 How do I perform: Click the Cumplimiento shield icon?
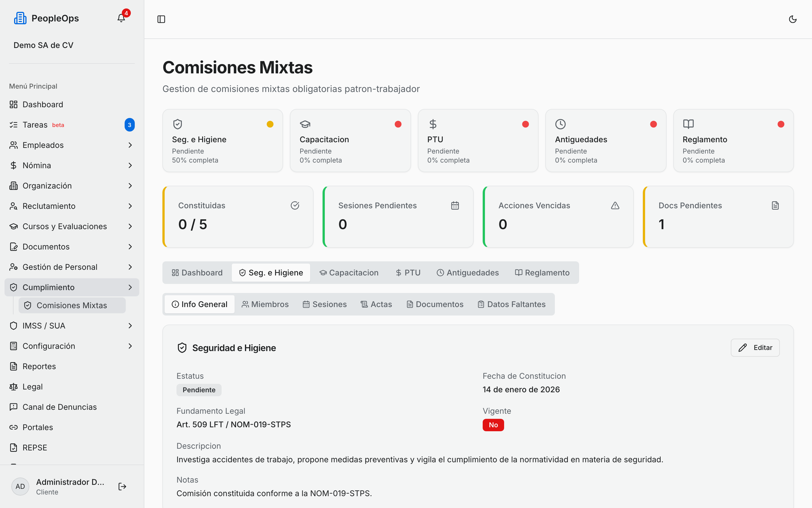click(x=14, y=287)
